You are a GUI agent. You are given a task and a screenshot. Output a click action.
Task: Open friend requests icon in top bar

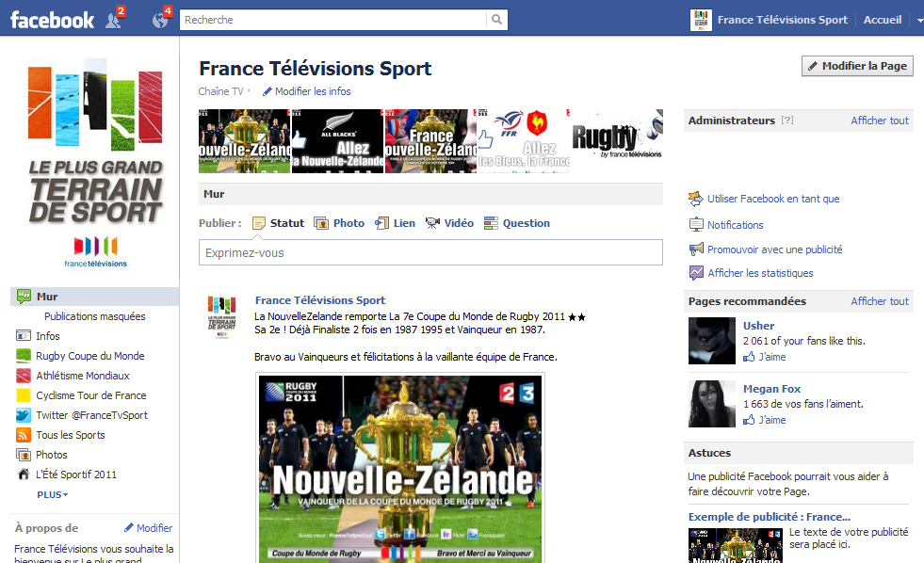click(114, 21)
